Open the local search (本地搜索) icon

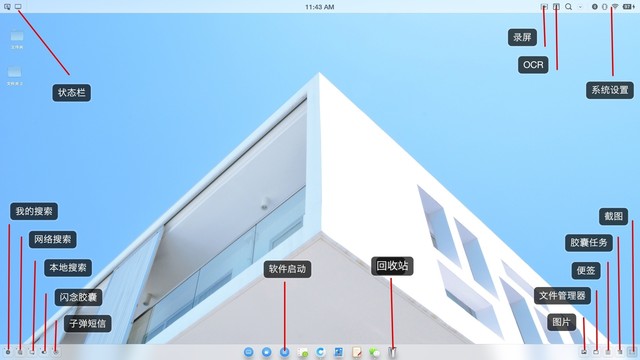pyautogui.click(x=32, y=352)
